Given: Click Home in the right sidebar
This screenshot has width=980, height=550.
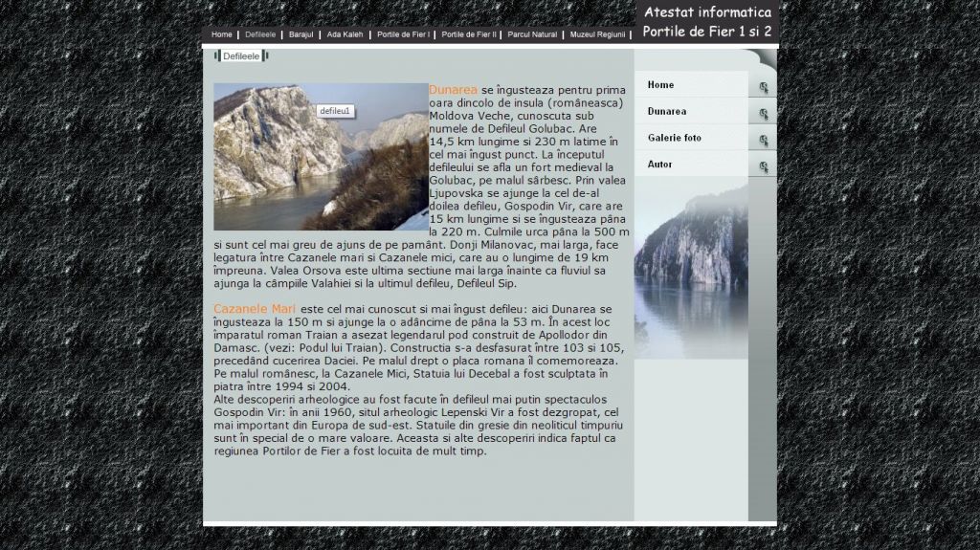Looking at the screenshot, I should (660, 85).
